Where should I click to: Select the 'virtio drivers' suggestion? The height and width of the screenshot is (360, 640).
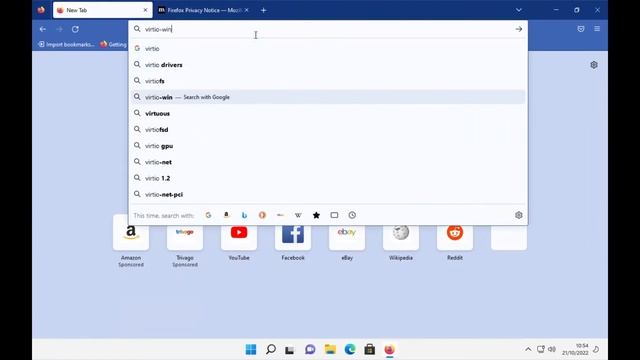point(328,65)
